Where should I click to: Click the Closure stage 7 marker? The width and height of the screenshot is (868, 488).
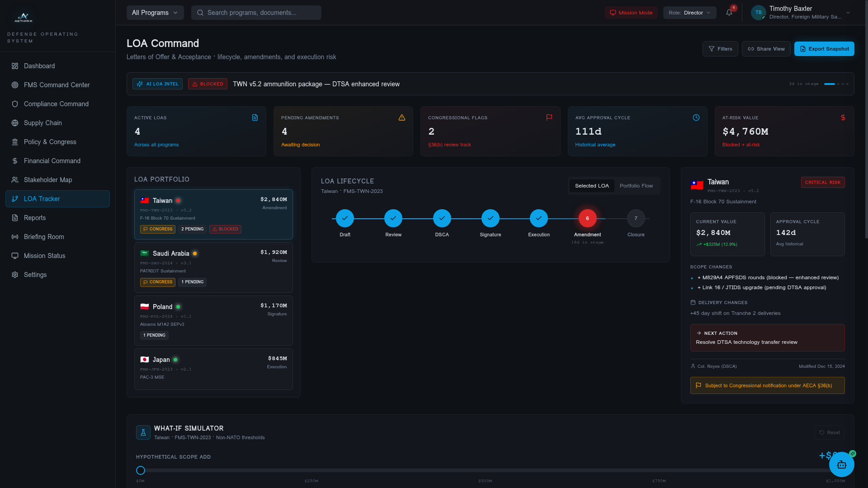(636, 218)
